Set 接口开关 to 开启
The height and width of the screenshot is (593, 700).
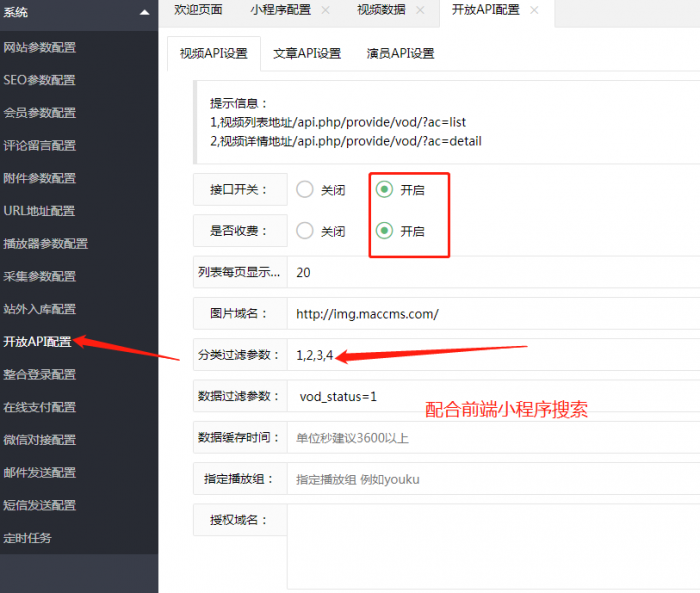(x=384, y=189)
